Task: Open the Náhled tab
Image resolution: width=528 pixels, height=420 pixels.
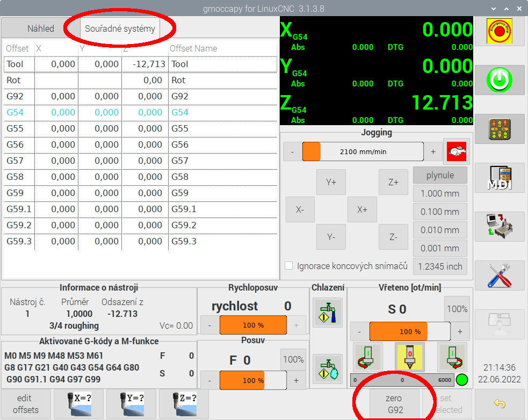Action: pos(41,28)
